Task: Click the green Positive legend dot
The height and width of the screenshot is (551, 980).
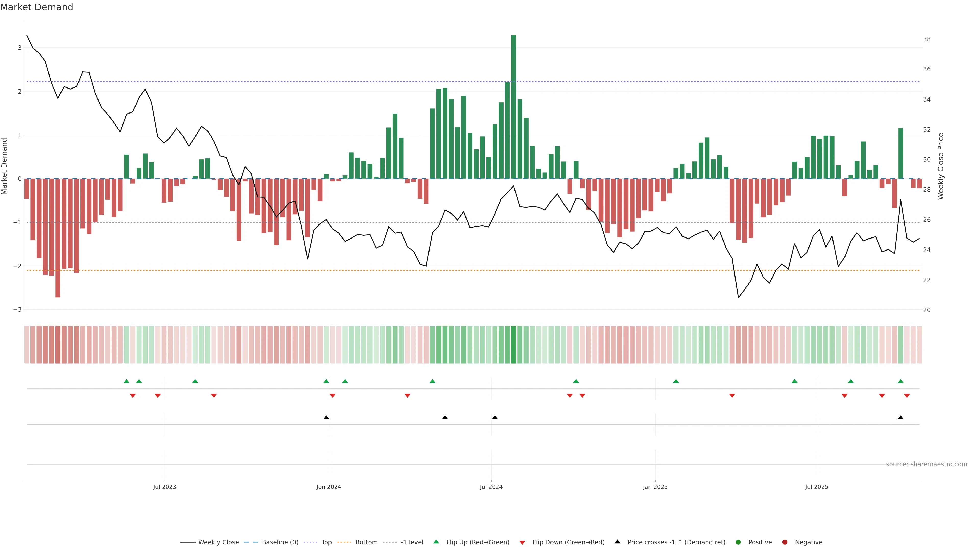Action: pos(738,542)
